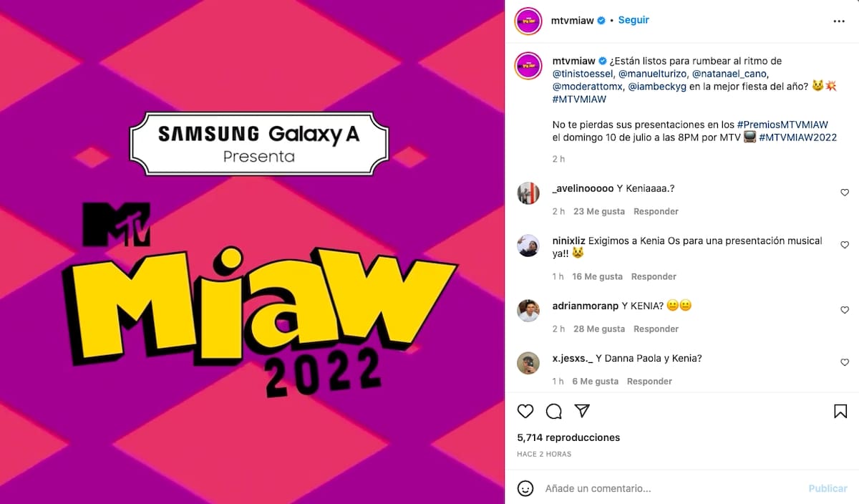Viewport: 859px width, 504px height.
Task: Like the post with the heart icon
Action: point(525,411)
